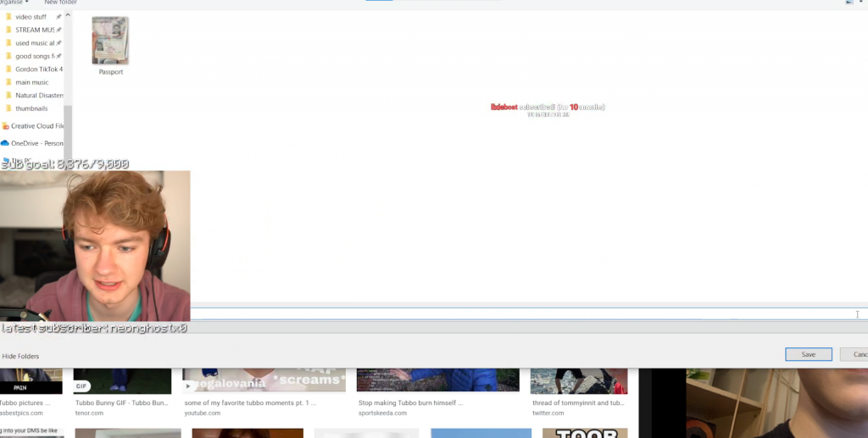Click the Natural Disasters folder icon
The image size is (868, 438).
click(x=8, y=95)
